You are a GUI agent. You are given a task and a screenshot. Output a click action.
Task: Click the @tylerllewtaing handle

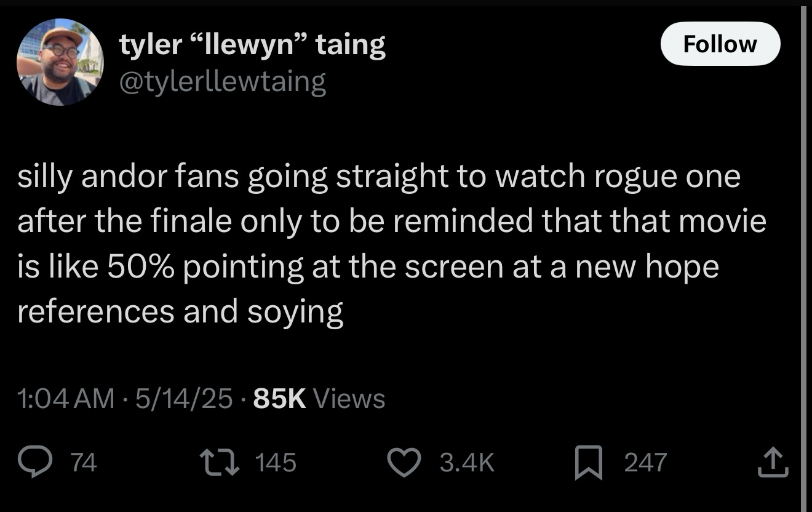[222, 82]
